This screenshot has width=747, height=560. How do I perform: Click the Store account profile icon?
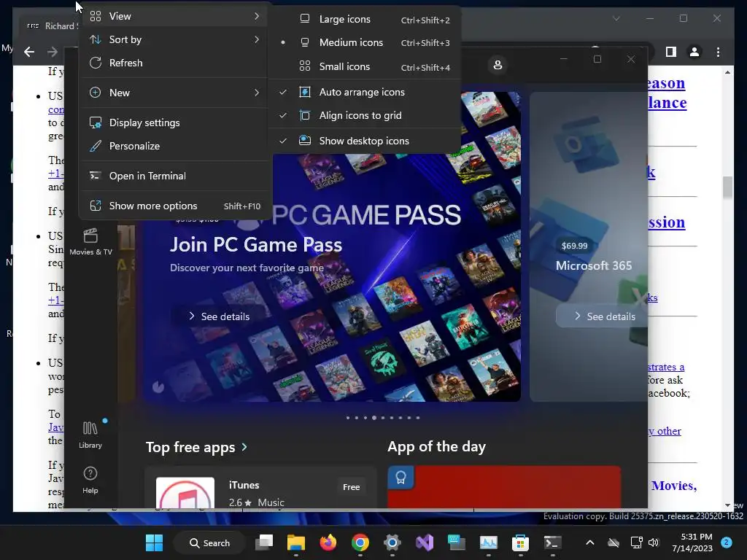point(498,65)
